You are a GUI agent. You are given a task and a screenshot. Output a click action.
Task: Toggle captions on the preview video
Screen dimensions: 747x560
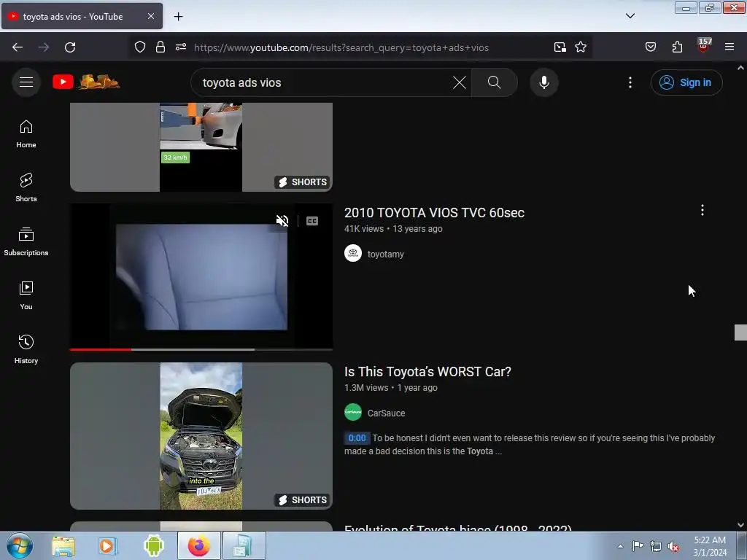[x=312, y=221]
